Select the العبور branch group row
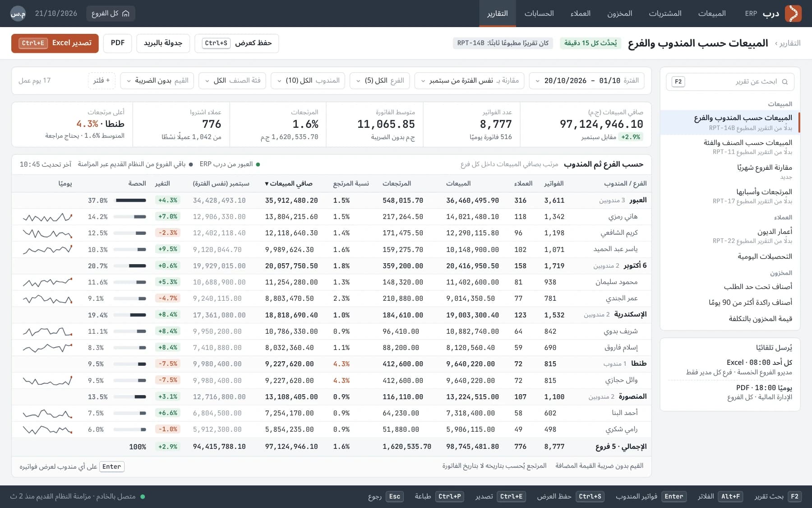This screenshot has width=812, height=508. point(331,200)
